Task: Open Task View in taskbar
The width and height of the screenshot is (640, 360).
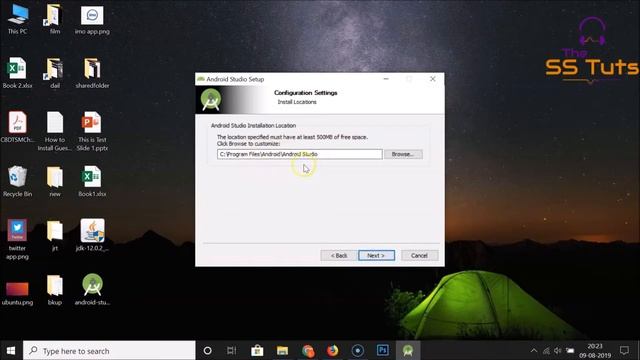Action: 231,351
